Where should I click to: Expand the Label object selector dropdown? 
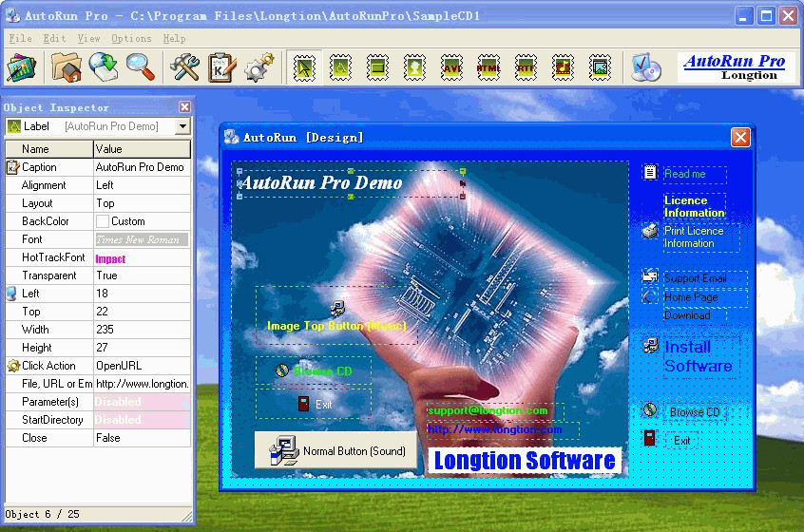tap(182, 126)
